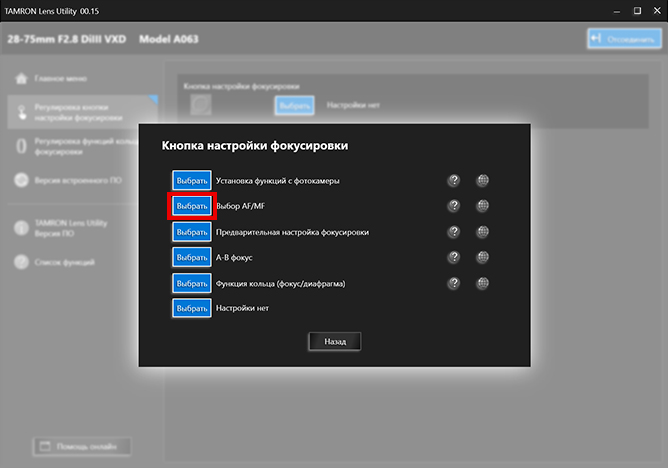The height and width of the screenshot is (468, 668).
Task: Open help for 'Функция кольца (фокус/диафрагма)'
Action: 454,283
